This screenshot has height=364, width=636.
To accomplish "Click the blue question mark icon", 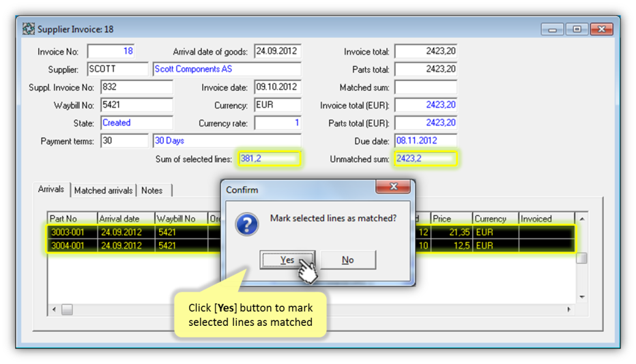I will pos(246,224).
